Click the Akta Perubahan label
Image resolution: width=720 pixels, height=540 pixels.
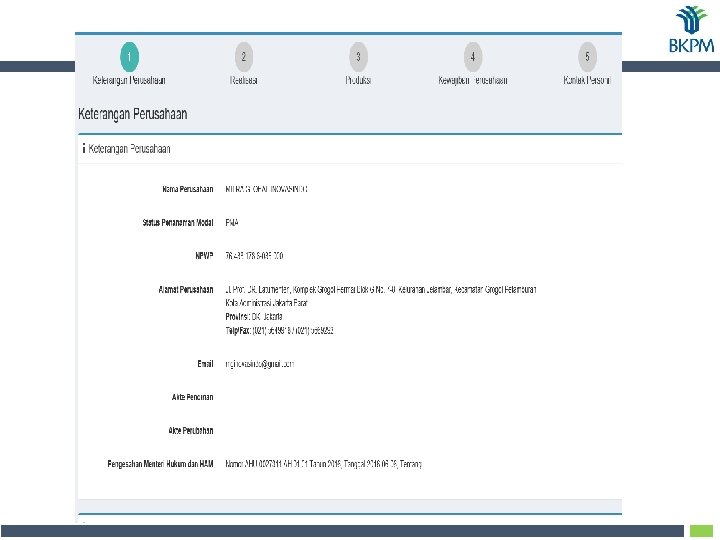(191, 431)
